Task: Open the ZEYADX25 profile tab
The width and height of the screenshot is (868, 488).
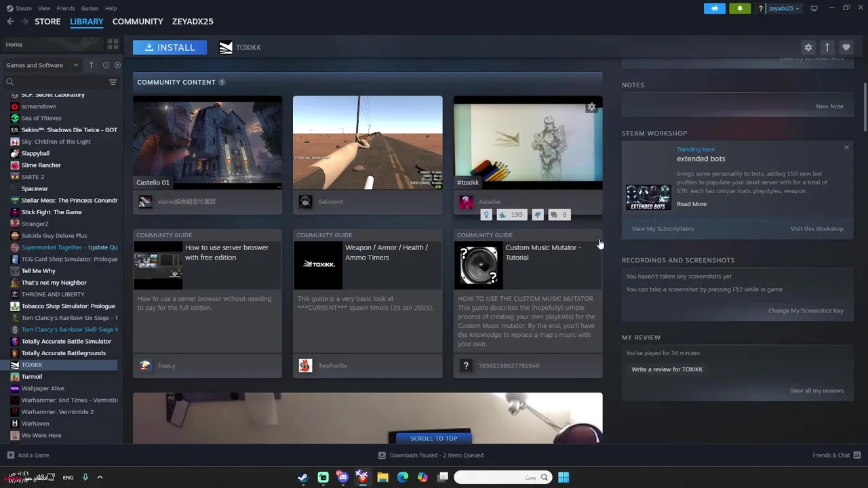Action: click(193, 22)
